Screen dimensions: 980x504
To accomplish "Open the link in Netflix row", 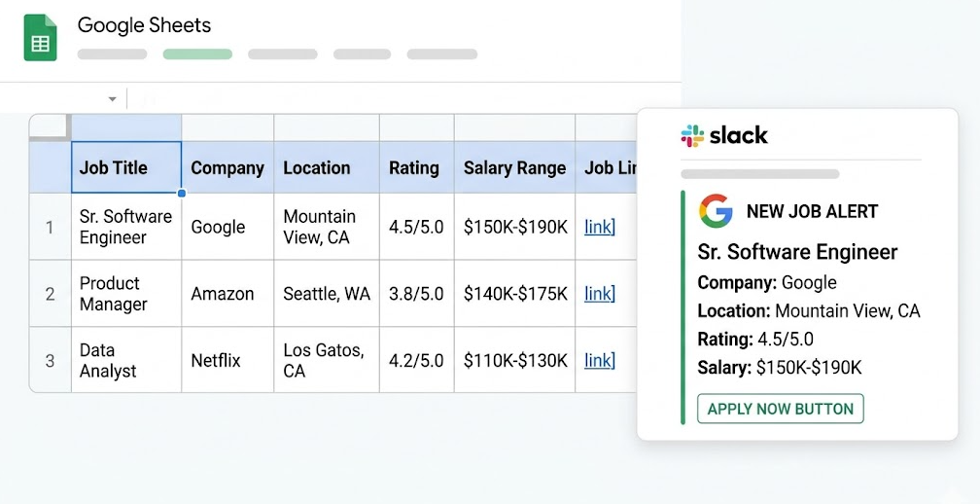I will (x=599, y=360).
